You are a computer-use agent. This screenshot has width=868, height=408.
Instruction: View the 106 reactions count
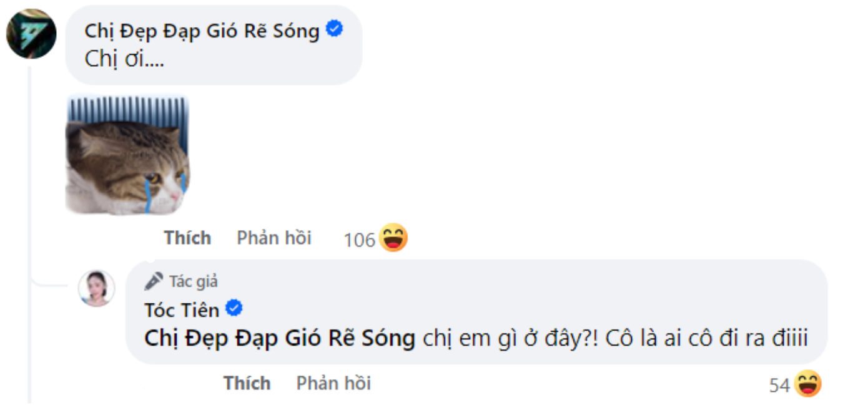(359, 240)
